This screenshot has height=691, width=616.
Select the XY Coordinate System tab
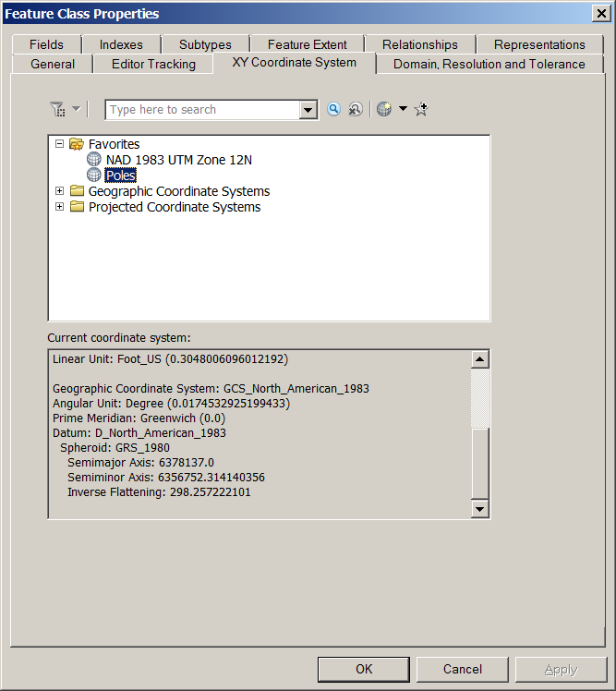295,63
